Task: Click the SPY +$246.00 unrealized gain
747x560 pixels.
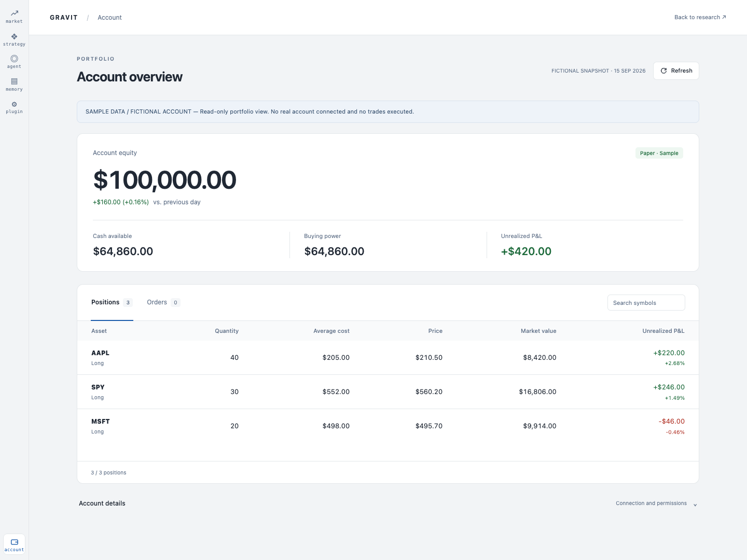Action: [x=669, y=387]
